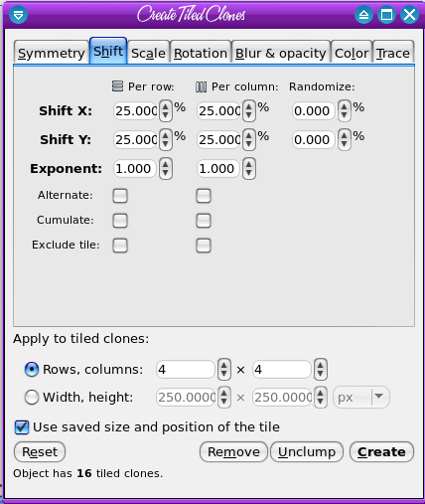The height and width of the screenshot is (504, 425).
Task: Click the Per column icon header
Action: [x=202, y=86]
